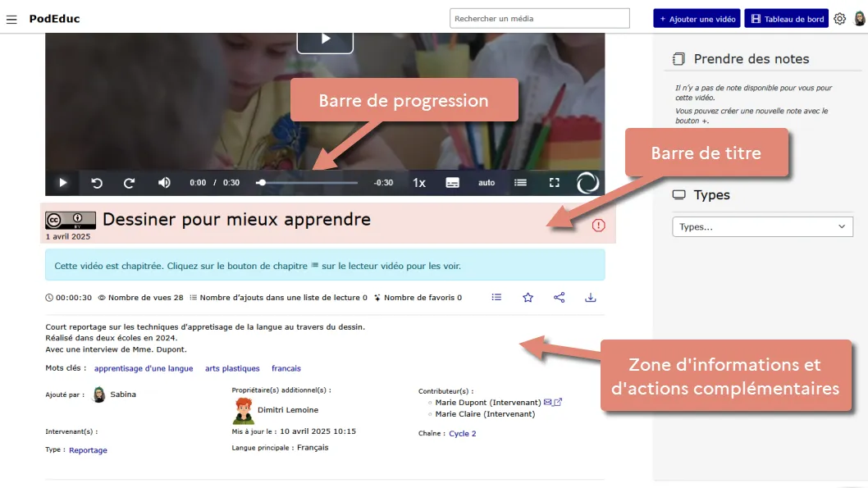Open the Tableau de bord

(x=786, y=19)
